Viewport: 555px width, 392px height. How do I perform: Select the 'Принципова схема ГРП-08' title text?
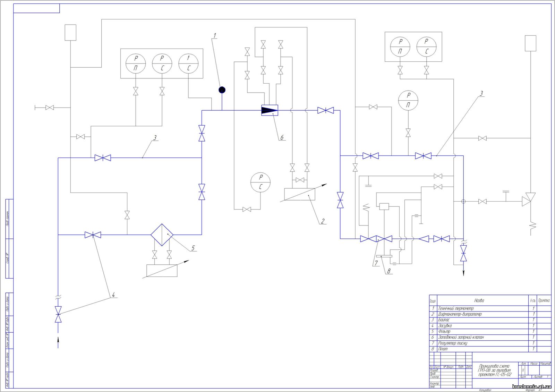[x=495, y=370]
